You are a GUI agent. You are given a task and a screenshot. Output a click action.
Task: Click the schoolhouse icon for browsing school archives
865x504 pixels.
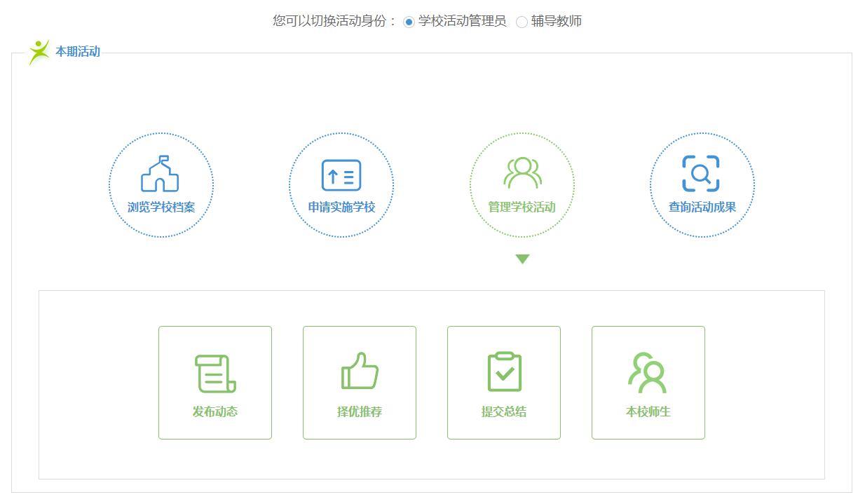[x=160, y=174]
